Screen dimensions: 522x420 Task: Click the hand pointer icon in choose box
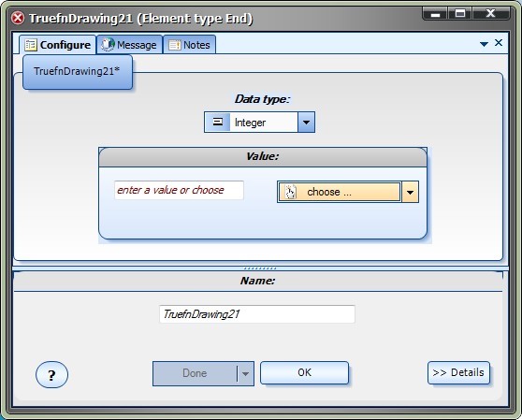coord(290,192)
